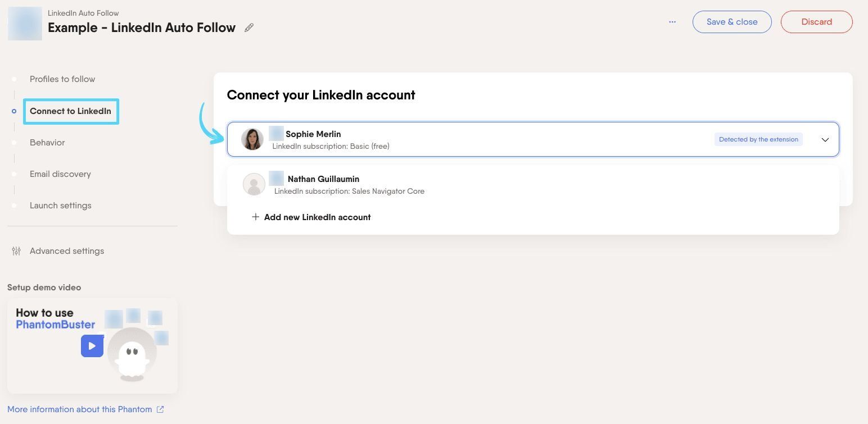Viewport: 868px width, 424px height.
Task: Click the plus icon beside Add new account
Action: point(255,217)
